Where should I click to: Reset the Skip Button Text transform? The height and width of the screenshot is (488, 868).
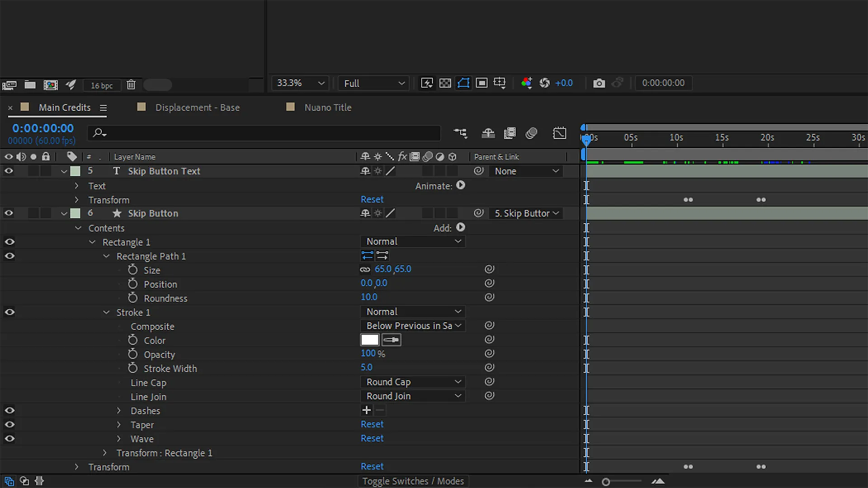(372, 199)
